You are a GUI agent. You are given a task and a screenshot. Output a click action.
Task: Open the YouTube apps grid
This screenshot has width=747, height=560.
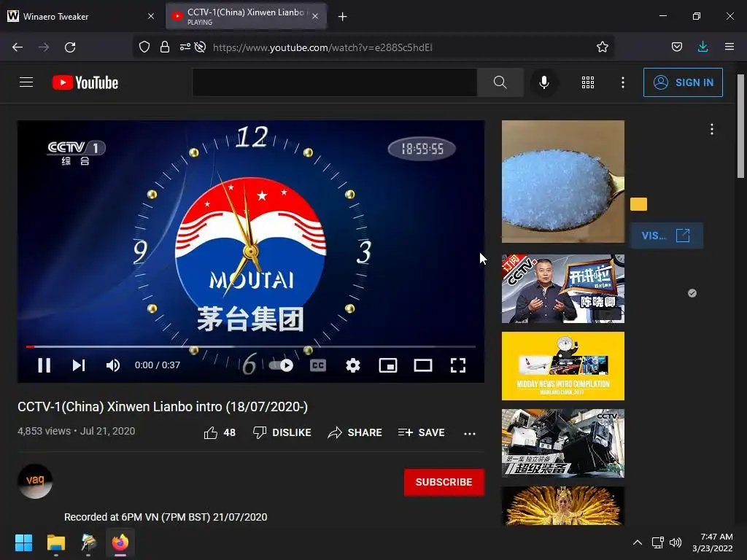[588, 82]
